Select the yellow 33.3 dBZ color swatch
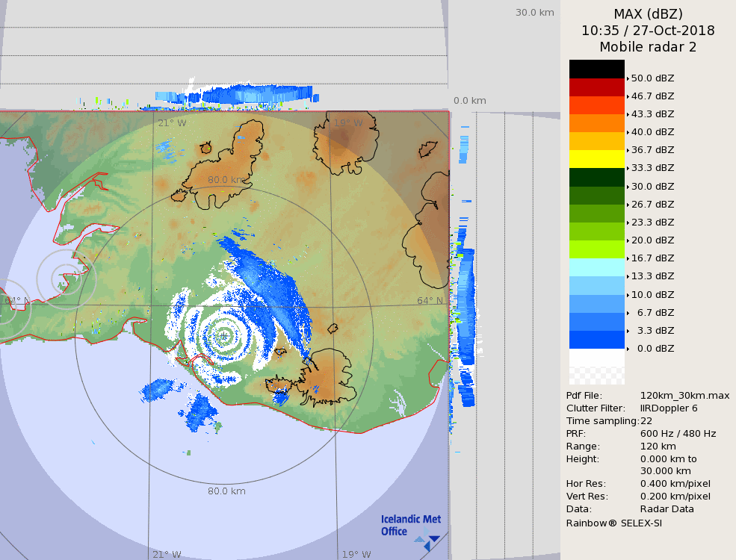The height and width of the screenshot is (560, 736). pyautogui.click(x=596, y=159)
